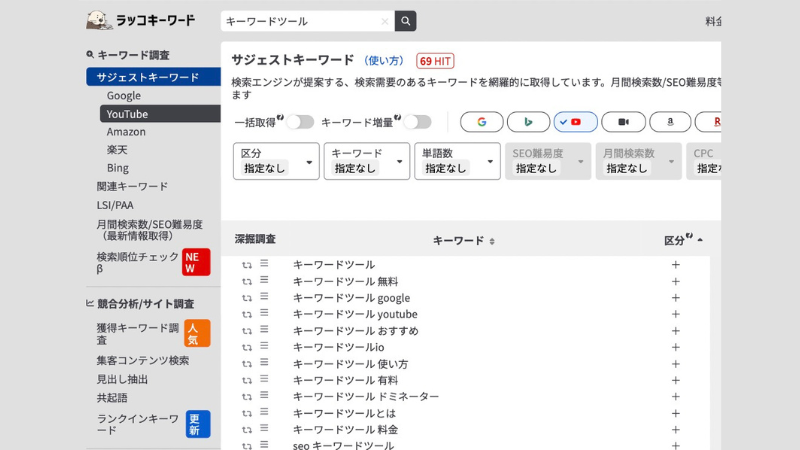800x450 pixels.
Task: Select Google under サジェストキーワード
Action: coord(123,95)
